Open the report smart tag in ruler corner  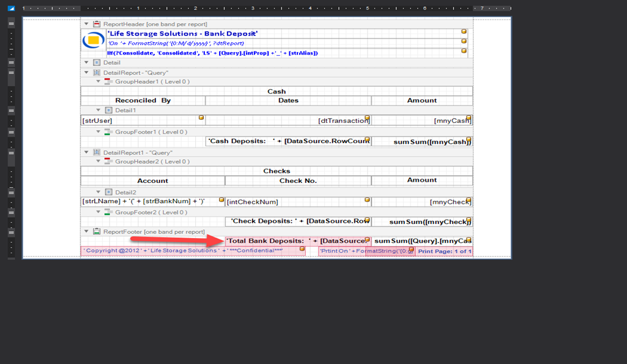tap(11, 8)
